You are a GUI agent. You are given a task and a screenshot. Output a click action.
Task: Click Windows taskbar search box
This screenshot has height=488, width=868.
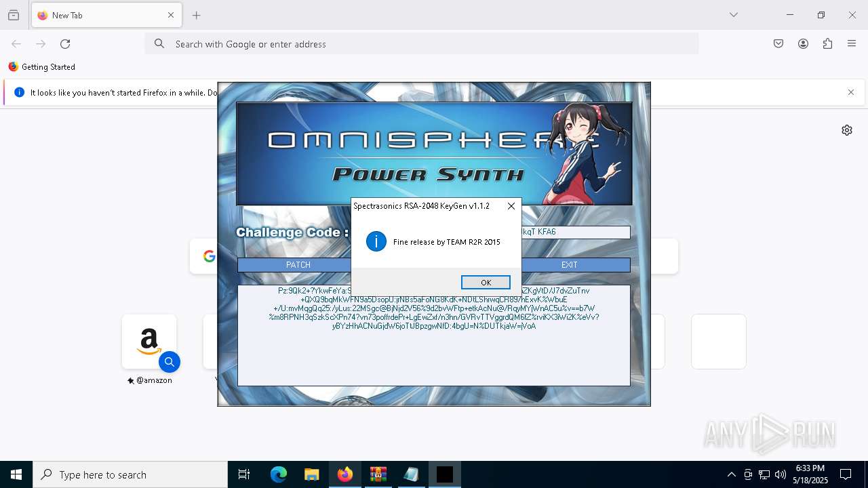(130, 474)
